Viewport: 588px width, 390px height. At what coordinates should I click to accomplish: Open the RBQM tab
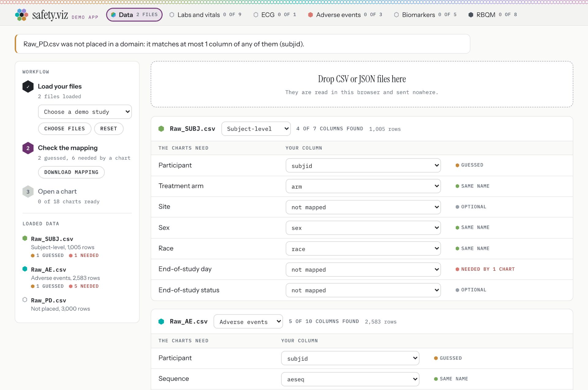[493, 15]
